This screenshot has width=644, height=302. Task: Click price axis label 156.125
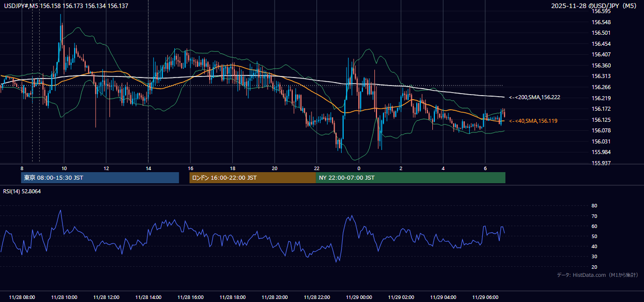[601, 120]
